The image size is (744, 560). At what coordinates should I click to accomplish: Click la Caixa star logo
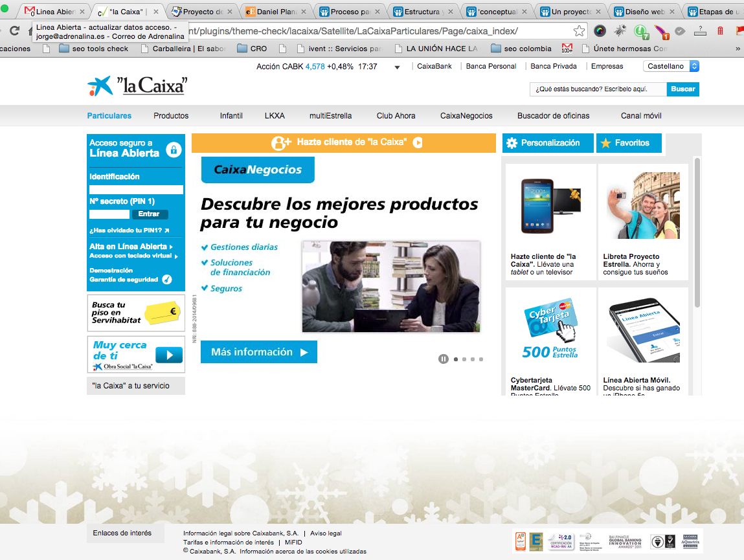point(100,86)
